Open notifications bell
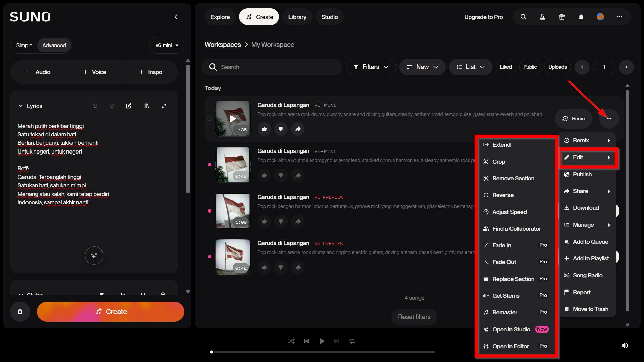The height and width of the screenshot is (362, 644). [x=581, y=17]
